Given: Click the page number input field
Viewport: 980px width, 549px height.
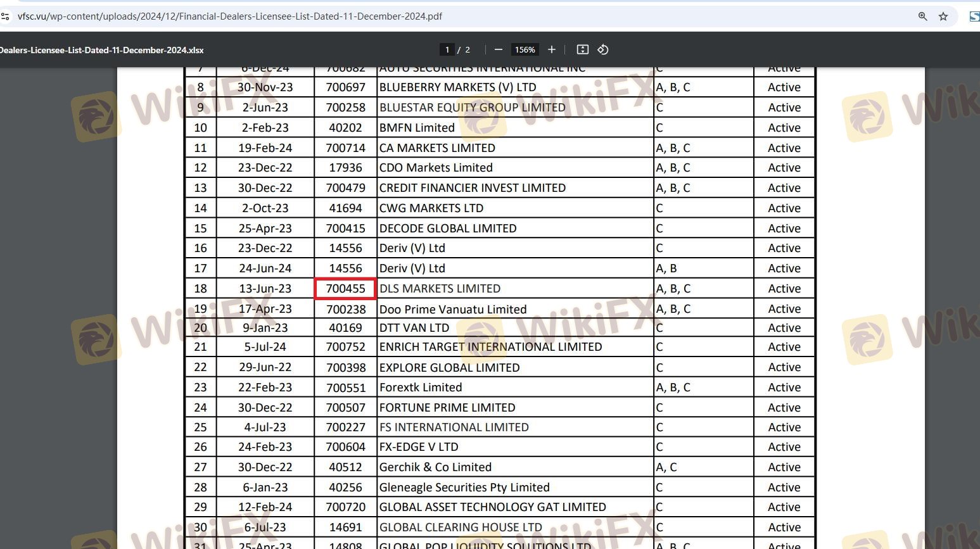Looking at the screenshot, I should pyautogui.click(x=447, y=49).
